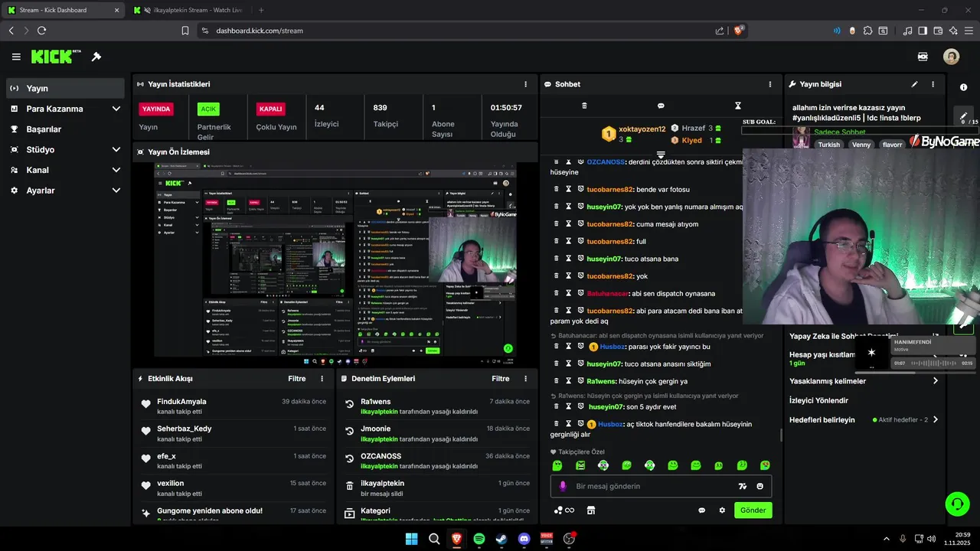Open the Yayın İstatistikleri panel three-dot menu
The image size is (980, 551).
click(x=525, y=84)
